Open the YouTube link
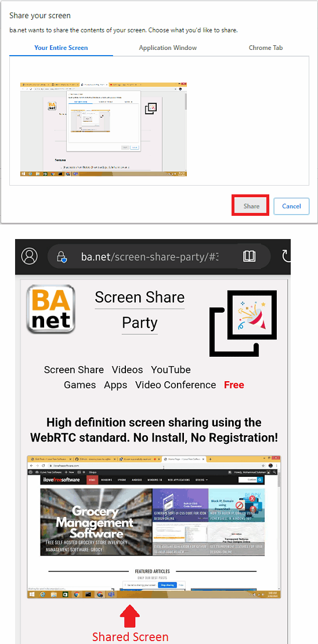 click(x=171, y=370)
